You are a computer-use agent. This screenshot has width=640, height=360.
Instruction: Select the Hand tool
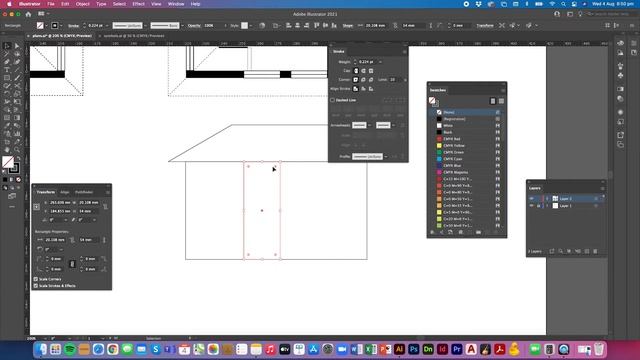pyautogui.click(x=7, y=150)
